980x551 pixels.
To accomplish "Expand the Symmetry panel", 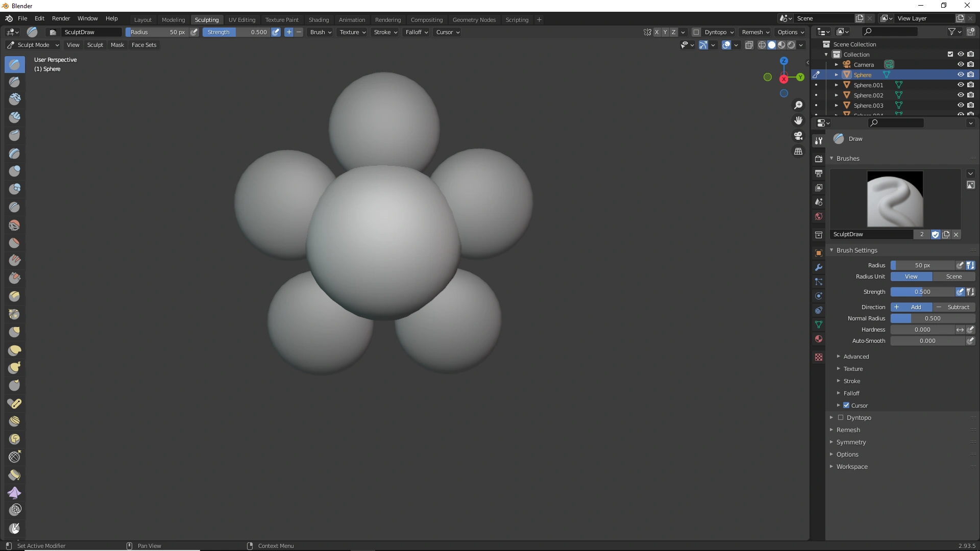I will coord(851,442).
